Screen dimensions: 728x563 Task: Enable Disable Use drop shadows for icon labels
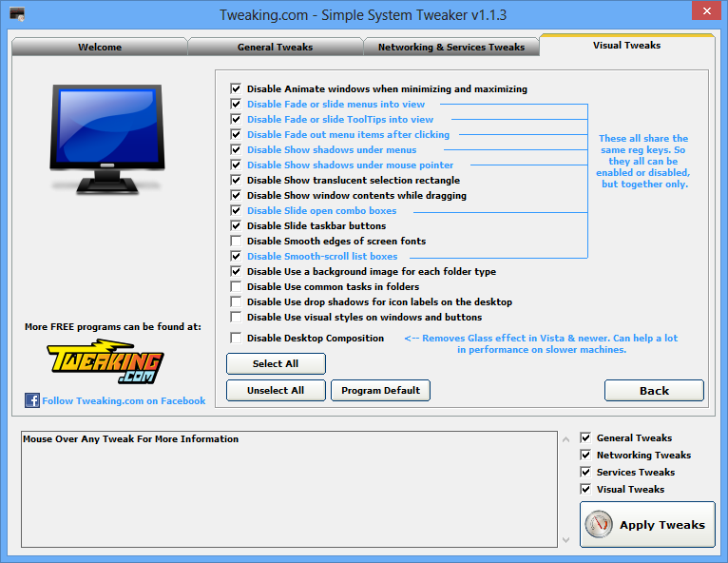click(236, 301)
